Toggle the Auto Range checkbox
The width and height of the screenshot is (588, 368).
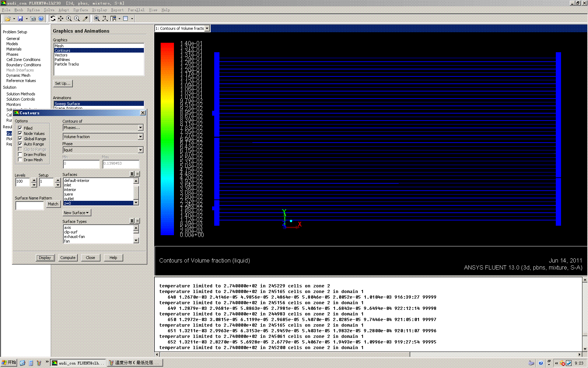click(20, 144)
